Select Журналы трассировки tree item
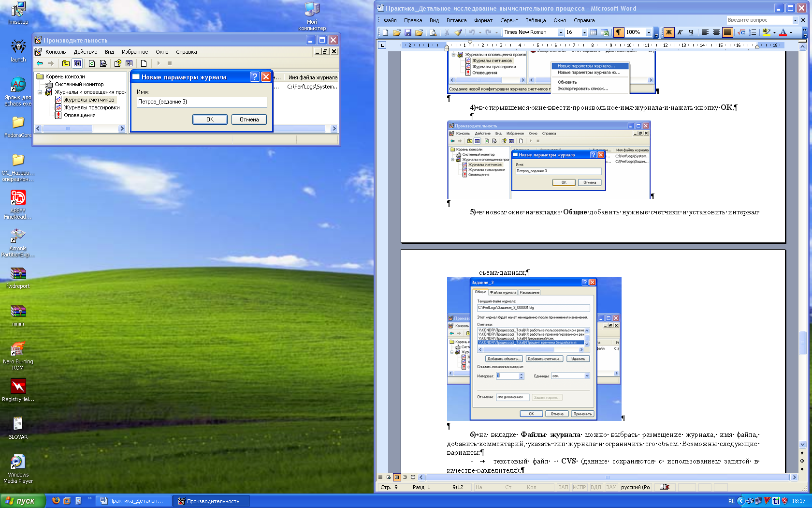Viewport: 812px width, 508px height. [x=91, y=107]
